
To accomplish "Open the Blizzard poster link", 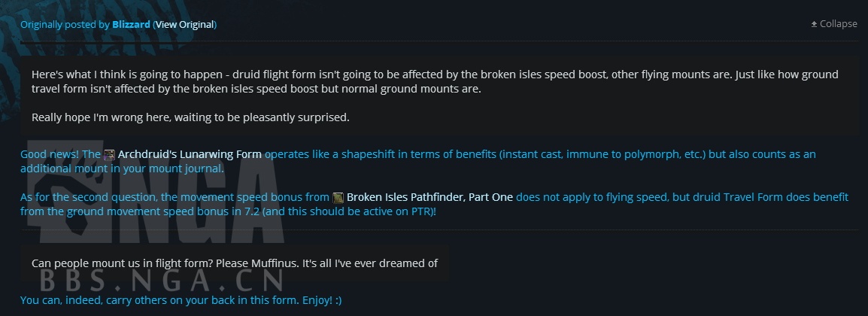I will tap(131, 24).
